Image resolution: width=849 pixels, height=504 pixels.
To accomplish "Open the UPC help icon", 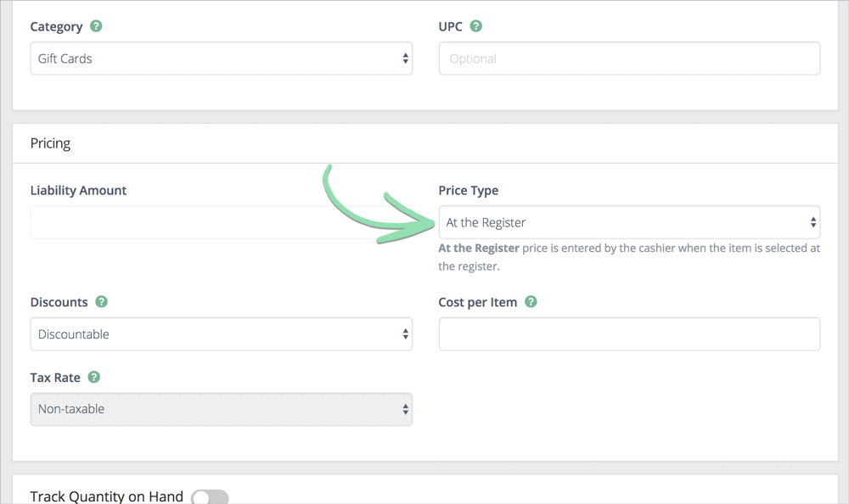I will tap(476, 26).
